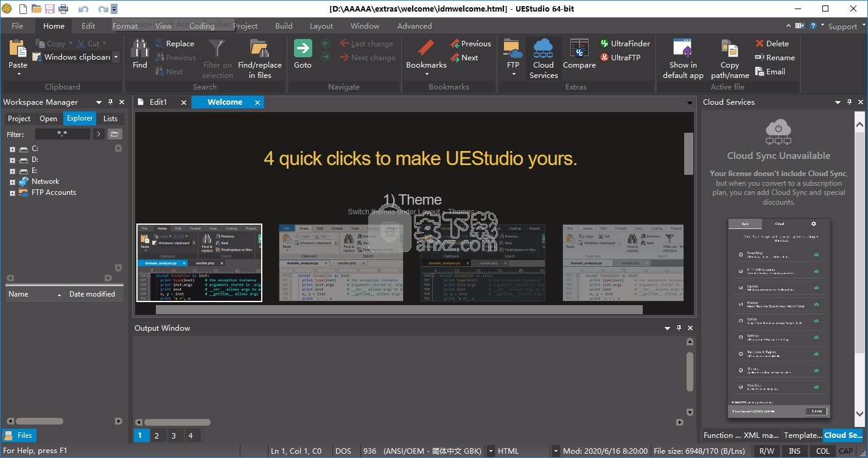Screen dimensions: 868x458
Task: Switch to the Layout ribbon tab
Action: tap(321, 26)
